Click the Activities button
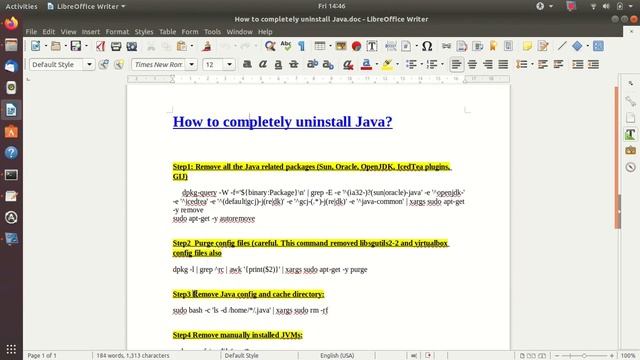Image resolution: width=640 pixels, height=360 pixels. (x=21, y=7)
